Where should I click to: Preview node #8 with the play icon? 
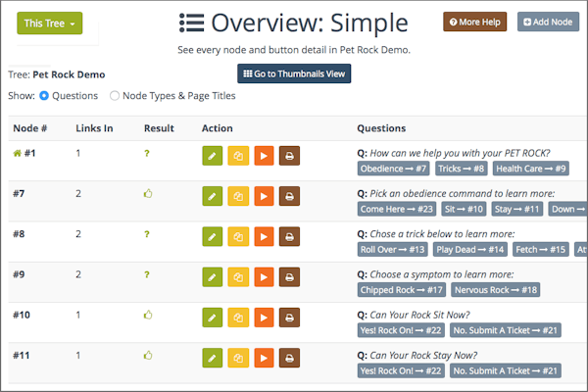click(264, 237)
